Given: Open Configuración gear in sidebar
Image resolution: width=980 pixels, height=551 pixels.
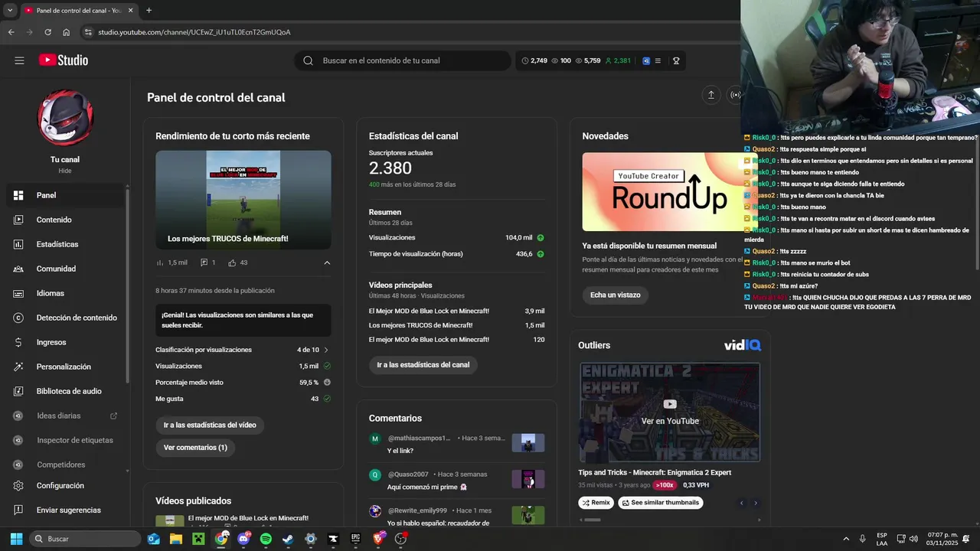Looking at the screenshot, I should (18, 485).
